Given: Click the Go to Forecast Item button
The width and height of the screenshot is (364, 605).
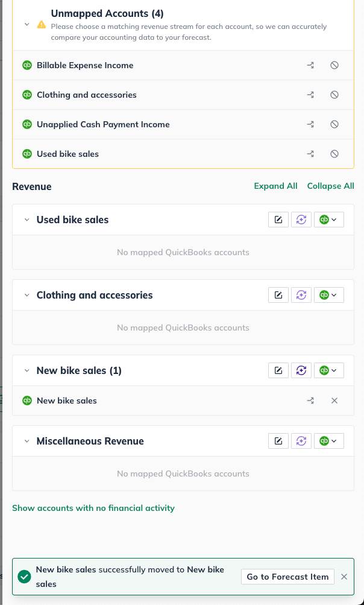Looking at the screenshot, I should click(x=287, y=577).
